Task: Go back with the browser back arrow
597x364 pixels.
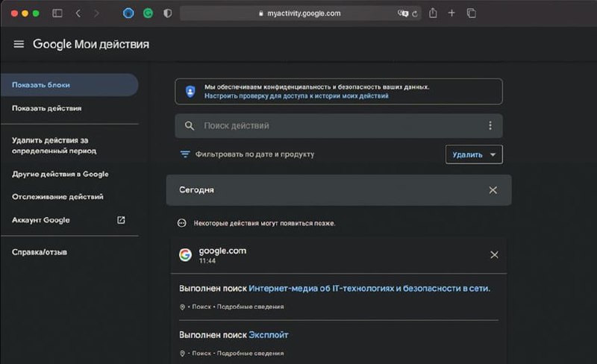Action: pyautogui.click(x=78, y=13)
